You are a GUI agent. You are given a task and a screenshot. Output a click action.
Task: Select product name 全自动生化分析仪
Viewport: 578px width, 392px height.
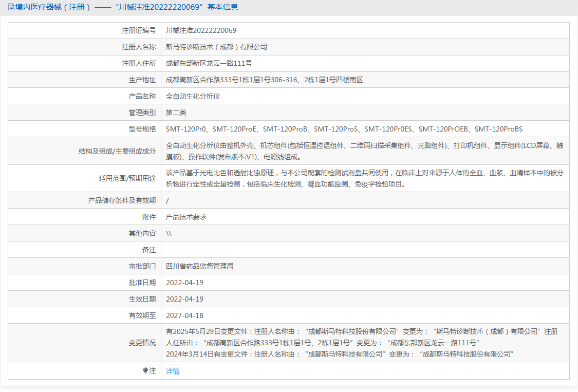point(193,96)
